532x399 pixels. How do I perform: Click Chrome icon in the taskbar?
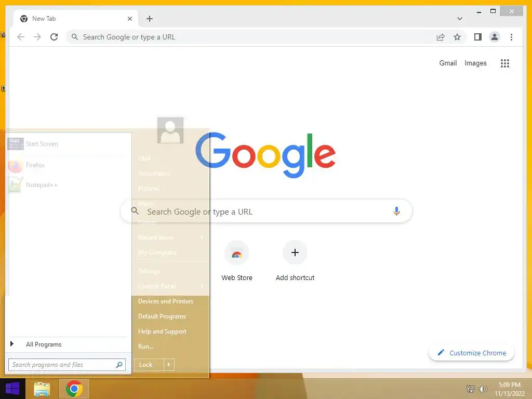pyautogui.click(x=74, y=389)
